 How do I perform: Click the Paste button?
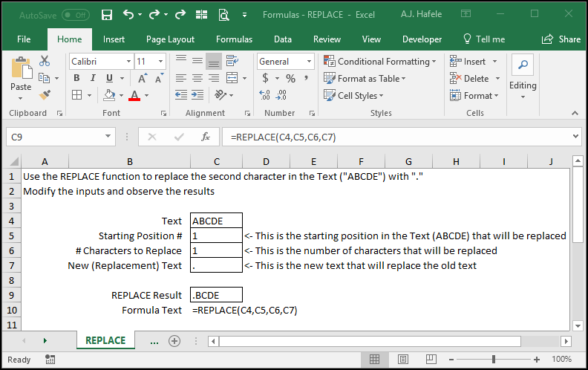[x=21, y=78]
